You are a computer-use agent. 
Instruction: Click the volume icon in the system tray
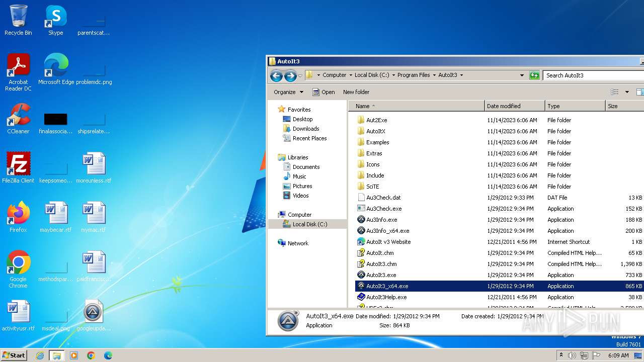[x=572, y=355]
